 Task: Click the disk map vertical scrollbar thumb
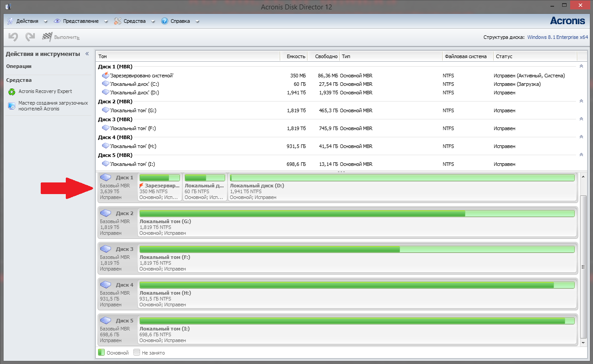(x=583, y=267)
